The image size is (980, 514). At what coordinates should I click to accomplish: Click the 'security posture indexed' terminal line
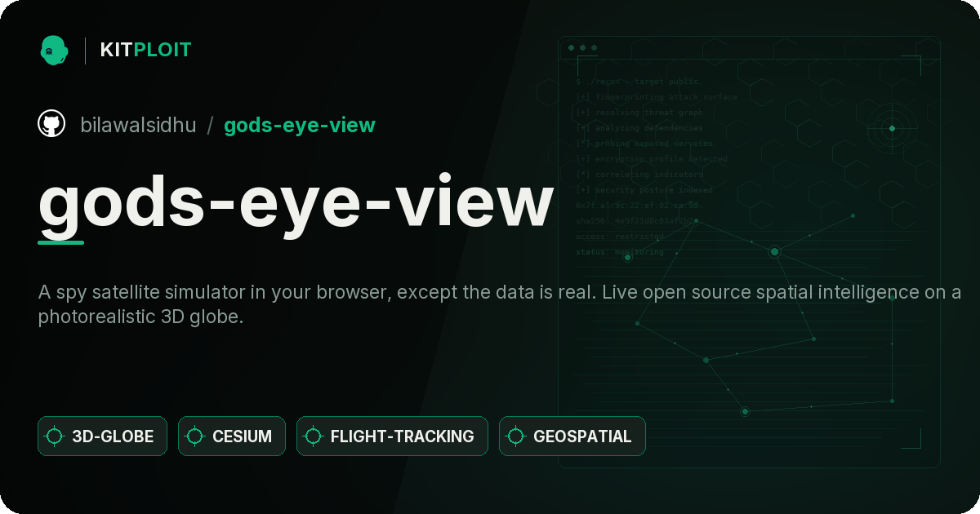click(x=644, y=190)
